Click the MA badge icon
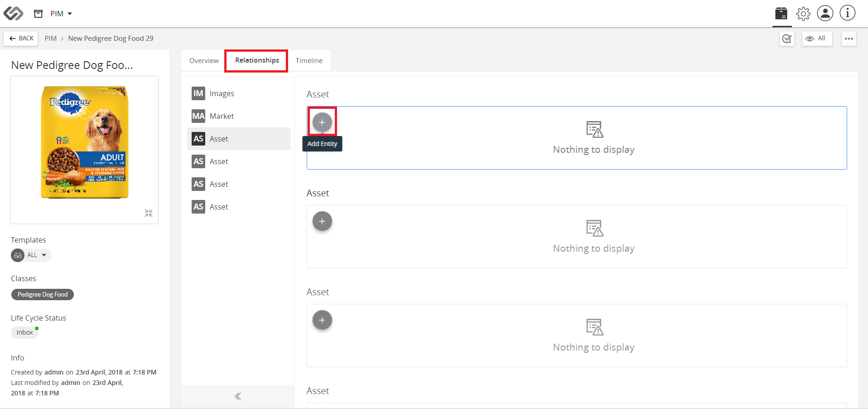The height and width of the screenshot is (409, 868). tap(198, 116)
